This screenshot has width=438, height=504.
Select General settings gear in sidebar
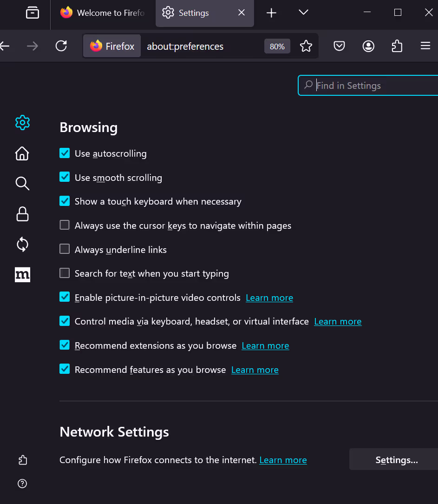pos(22,122)
